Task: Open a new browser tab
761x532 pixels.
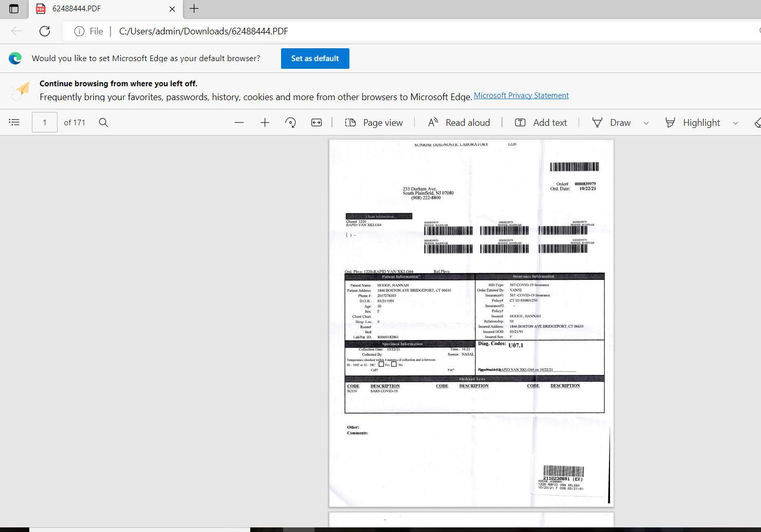Action: click(194, 9)
